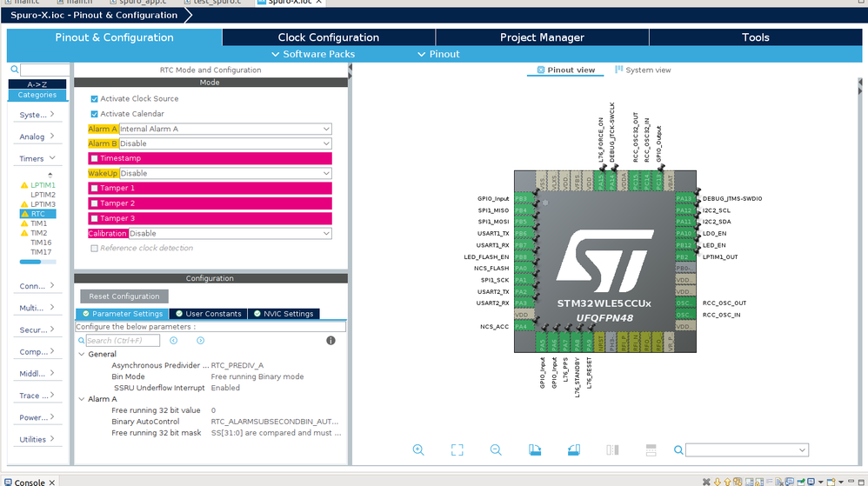Fit chip to view with best-fit icon
The height and width of the screenshot is (486, 868).
click(457, 450)
